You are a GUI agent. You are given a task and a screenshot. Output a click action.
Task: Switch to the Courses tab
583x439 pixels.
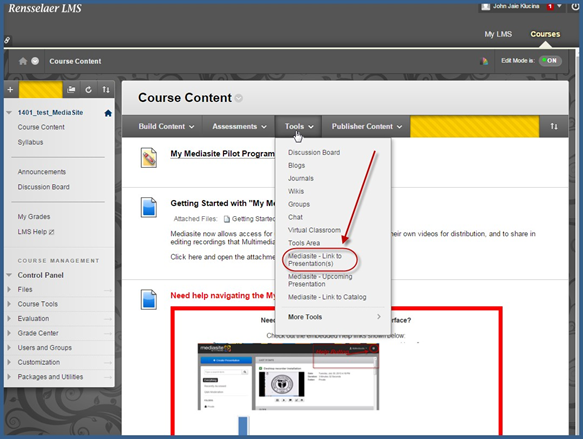click(545, 34)
